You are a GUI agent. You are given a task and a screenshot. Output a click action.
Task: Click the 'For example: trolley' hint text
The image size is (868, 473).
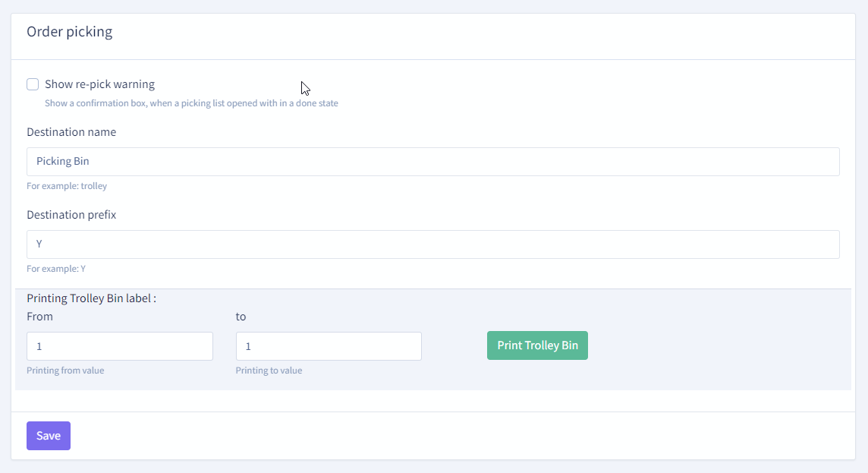point(67,186)
